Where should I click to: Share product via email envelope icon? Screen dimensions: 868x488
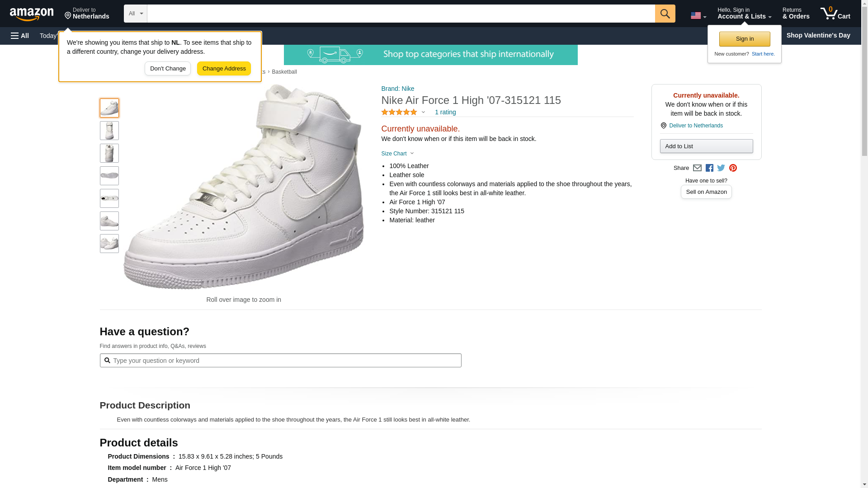click(x=697, y=168)
